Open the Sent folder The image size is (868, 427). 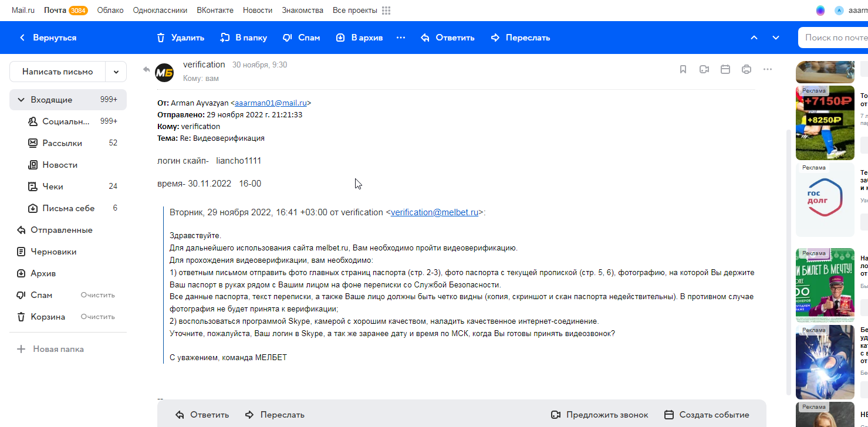pos(61,230)
